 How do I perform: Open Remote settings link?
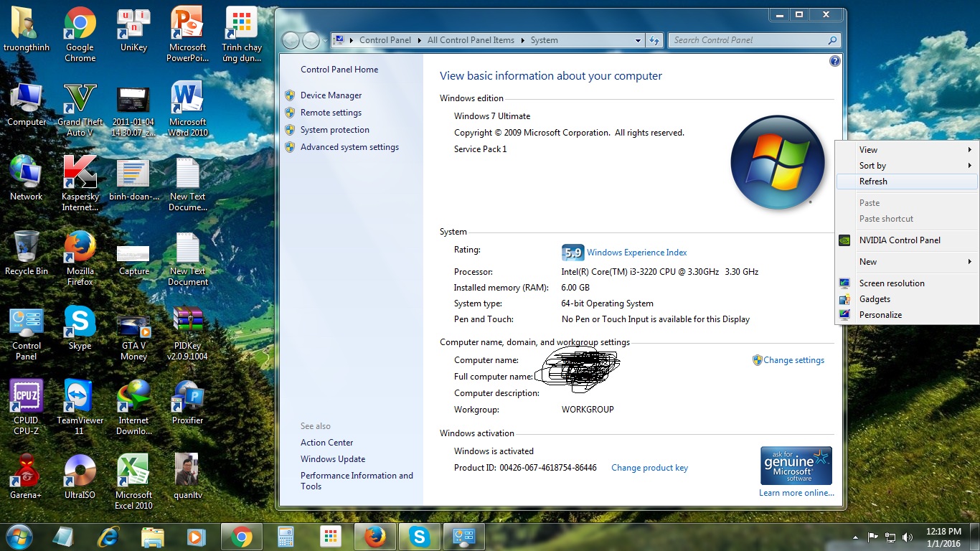point(331,113)
